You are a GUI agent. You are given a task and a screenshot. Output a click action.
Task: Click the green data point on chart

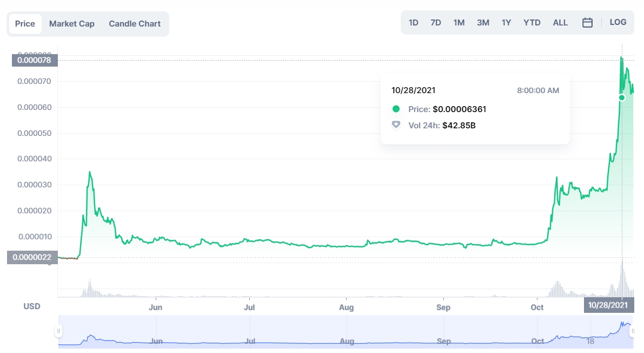[x=622, y=97]
